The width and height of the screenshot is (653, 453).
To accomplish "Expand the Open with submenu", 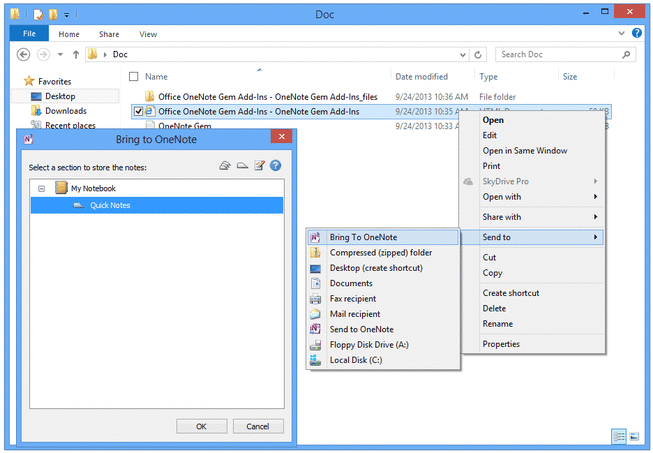I will [532, 197].
